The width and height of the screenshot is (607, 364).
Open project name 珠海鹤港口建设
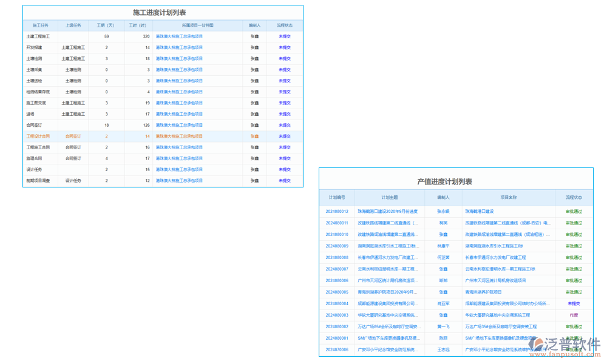(480, 212)
